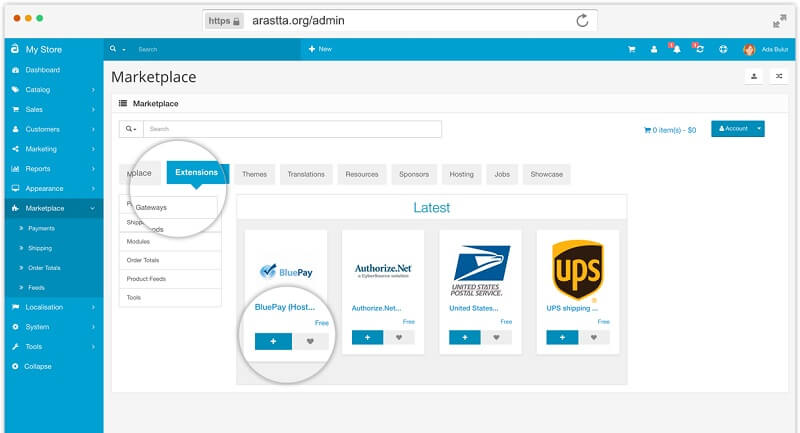
Task: Click the New button in top bar
Action: pyautogui.click(x=320, y=49)
